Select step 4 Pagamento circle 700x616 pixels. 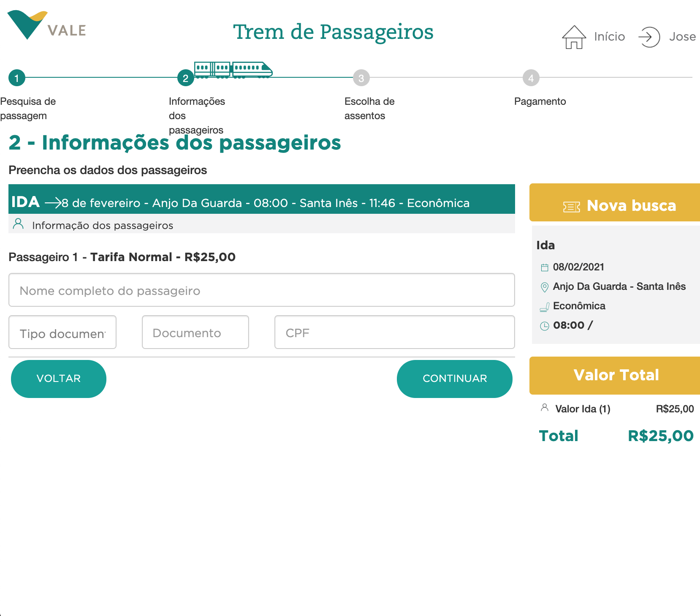point(531,78)
